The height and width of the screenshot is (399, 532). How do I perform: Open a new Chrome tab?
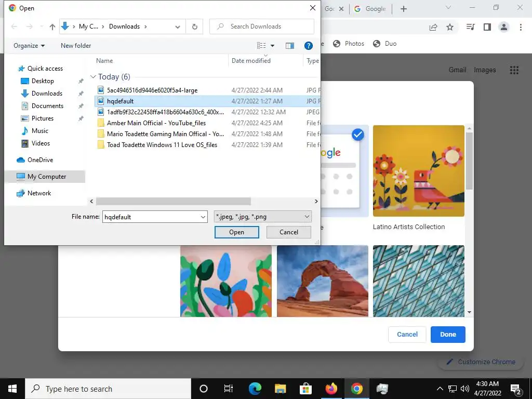coord(403,9)
